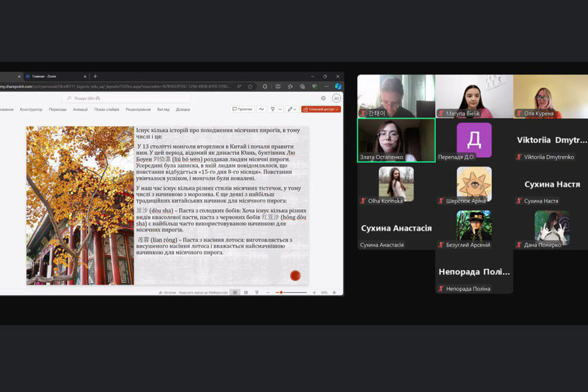Open Browser essentials heart icon
This screenshot has width=588, height=392.
(315, 87)
